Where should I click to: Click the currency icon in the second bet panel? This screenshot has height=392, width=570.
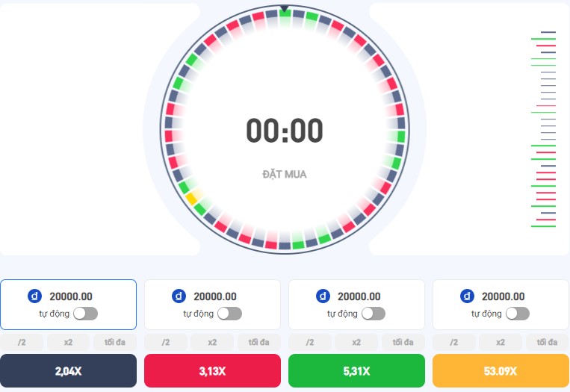coord(179,296)
